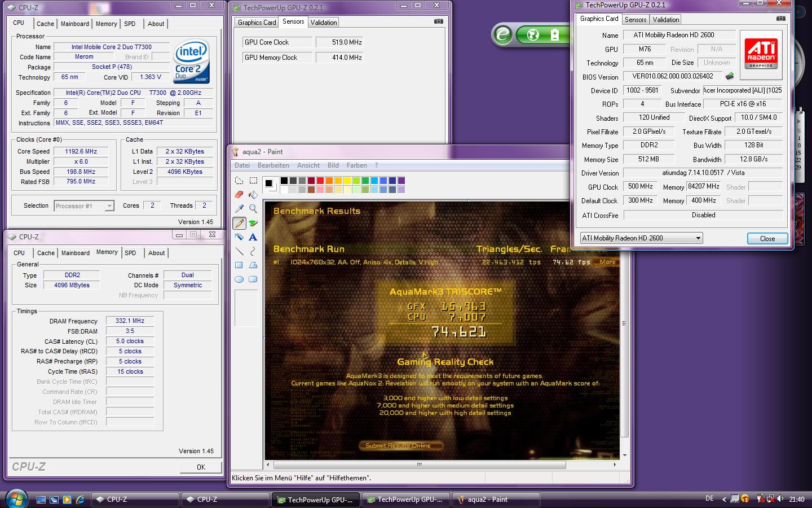Select the Rectangle shape tool in Paint
The height and width of the screenshot is (508, 812).
pyautogui.click(x=239, y=265)
